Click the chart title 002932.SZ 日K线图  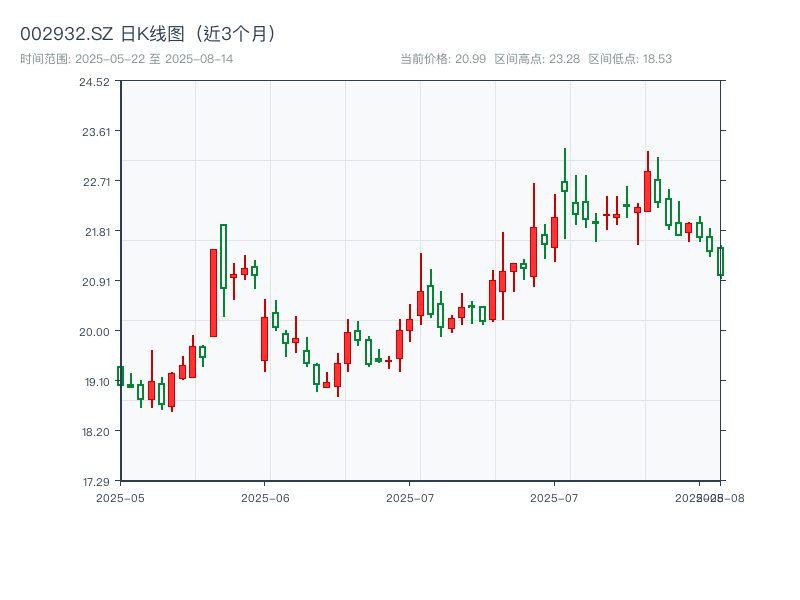tap(148, 33)
